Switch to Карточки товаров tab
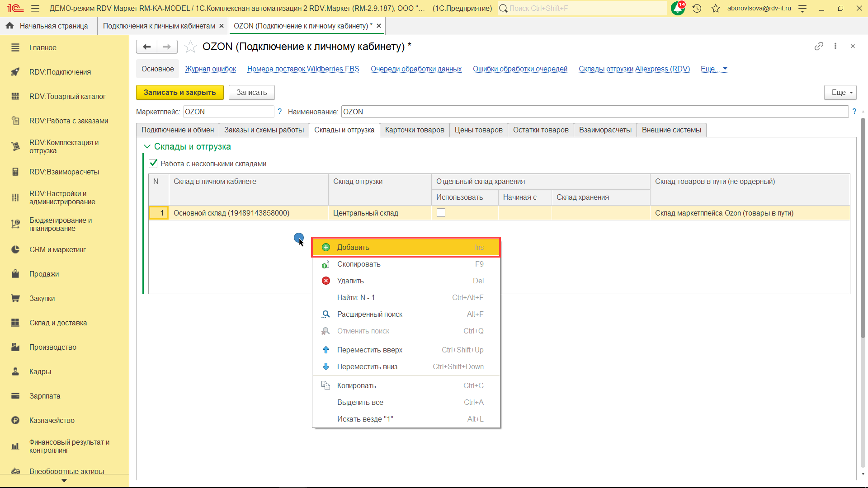868x488 pixels. [414, 130]
